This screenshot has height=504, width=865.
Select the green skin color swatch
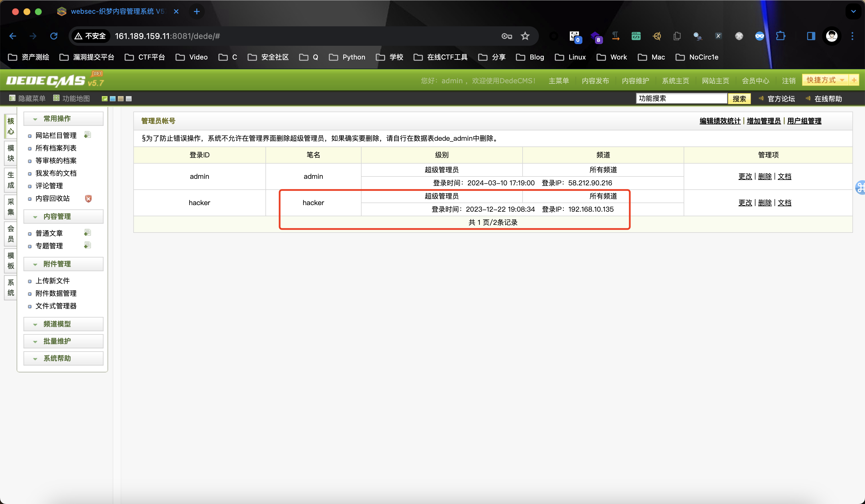point(105,99)
